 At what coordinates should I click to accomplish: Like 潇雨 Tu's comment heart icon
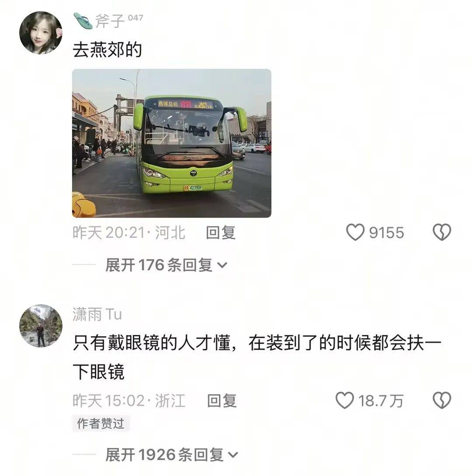(x=344, y=400)
